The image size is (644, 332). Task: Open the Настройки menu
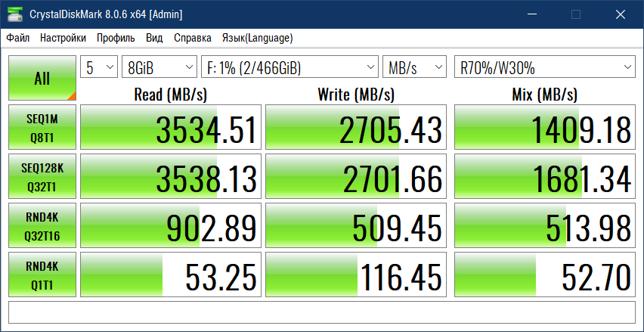(63, 39)
